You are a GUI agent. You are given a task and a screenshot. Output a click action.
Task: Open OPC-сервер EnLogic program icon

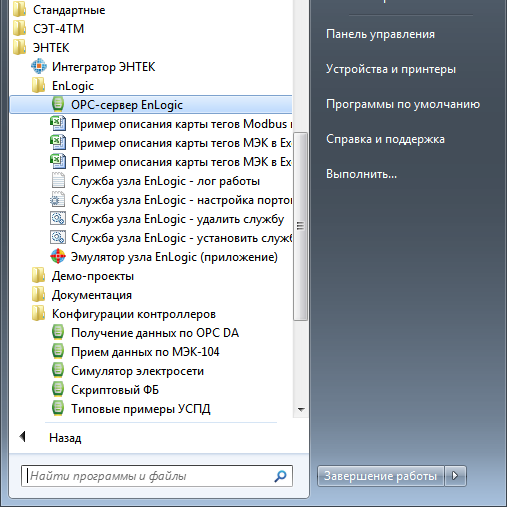58,105
